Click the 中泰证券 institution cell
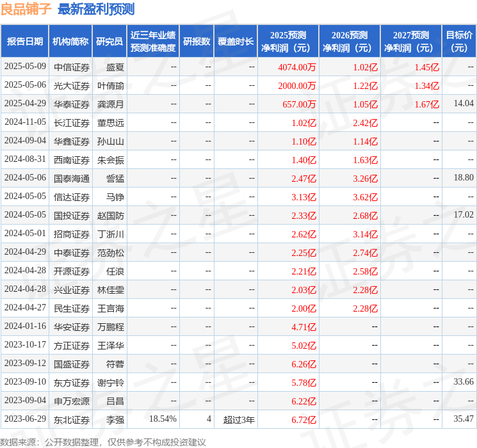Image resolution: width=477 pixels, height=448 pixels. [x=72, y=253]
